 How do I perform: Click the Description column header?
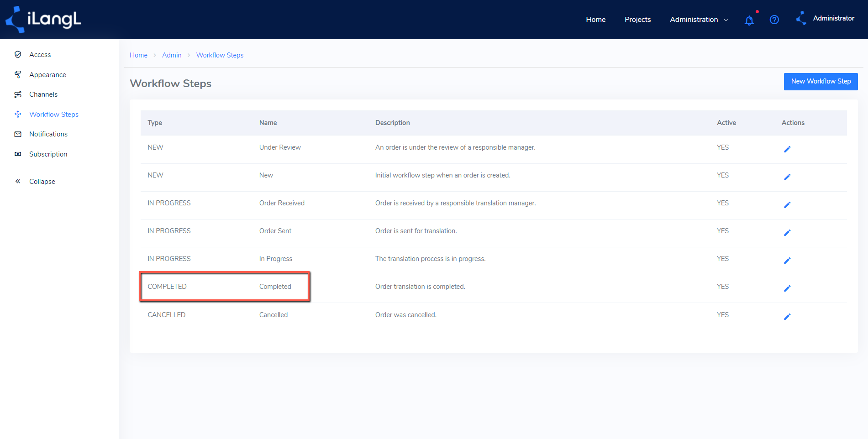point(392,123)
